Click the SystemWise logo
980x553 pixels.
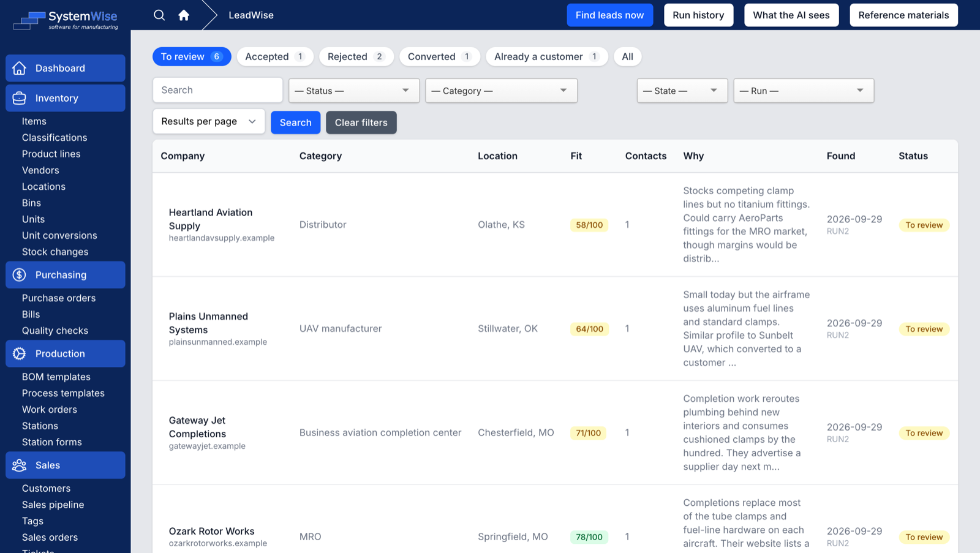click(66, 20)
